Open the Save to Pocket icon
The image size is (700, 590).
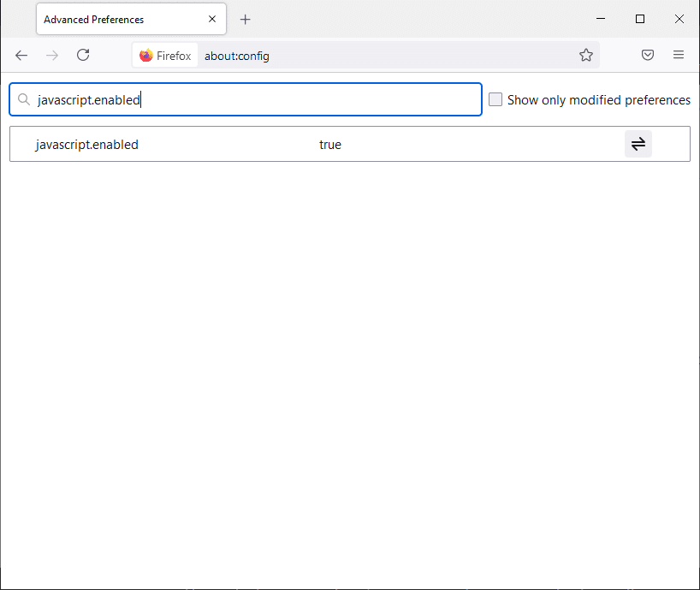[648, 55]
